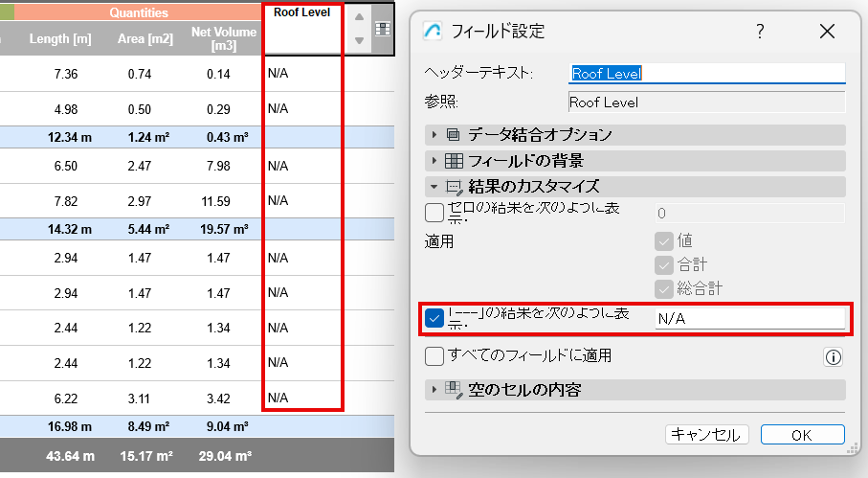Click the 空のセルの内容 section icon
Screen dimensions: 868x478
pyautogui.click(x=454, y=390)
